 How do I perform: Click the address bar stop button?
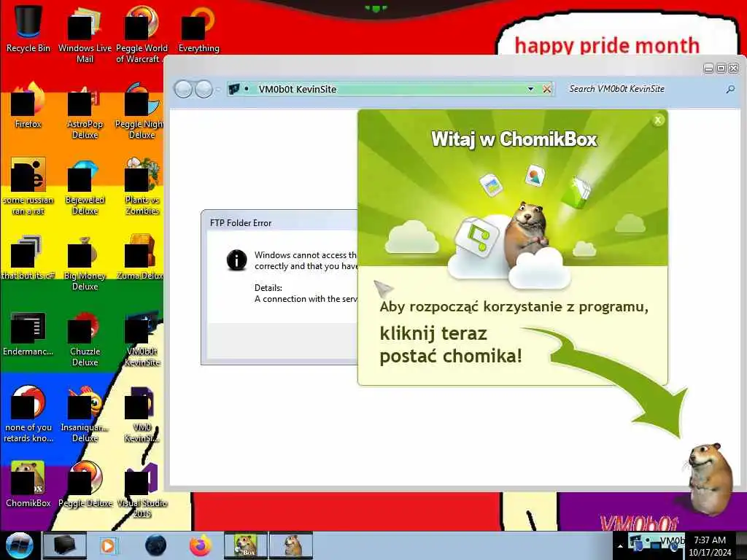pyautogui.click(x=547, y=89)
